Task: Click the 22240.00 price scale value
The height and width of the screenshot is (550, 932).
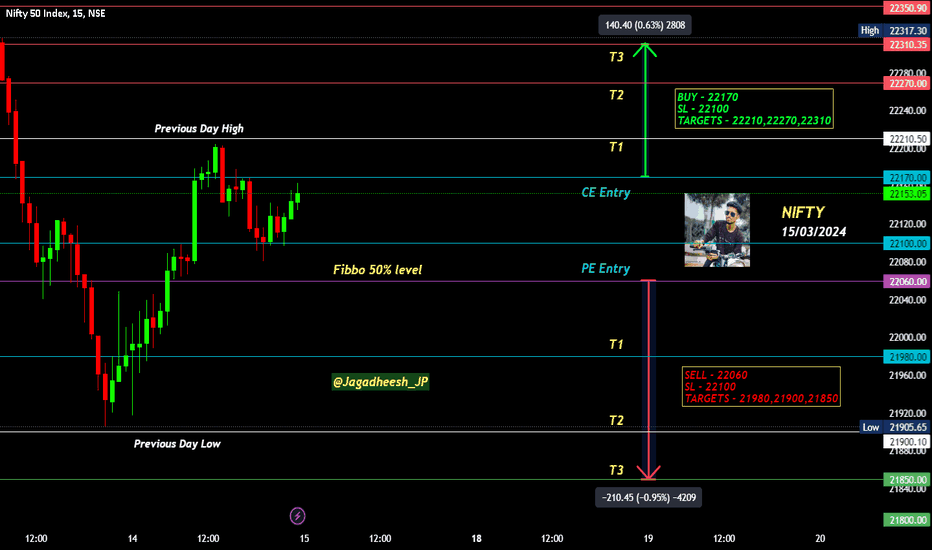Action: pyautogui.click(x=907, y=111)
